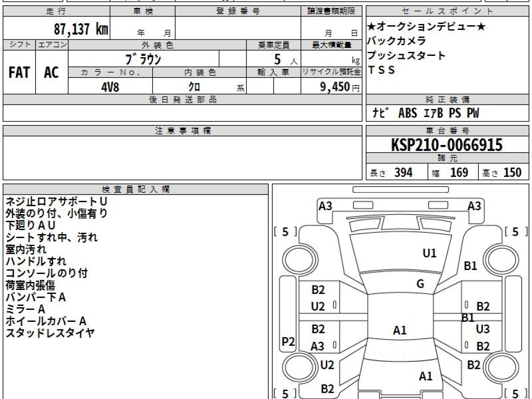Select the 幅 169 width cell
The height and width of the screenshot is (399, 532).
click(453, 172)
